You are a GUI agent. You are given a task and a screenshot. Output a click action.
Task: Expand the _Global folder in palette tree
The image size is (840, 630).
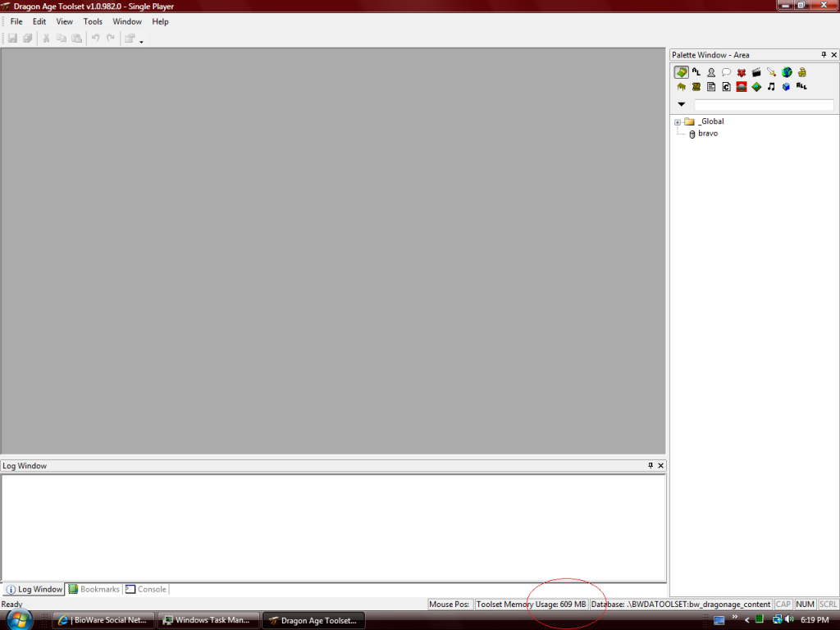[678, 122]
